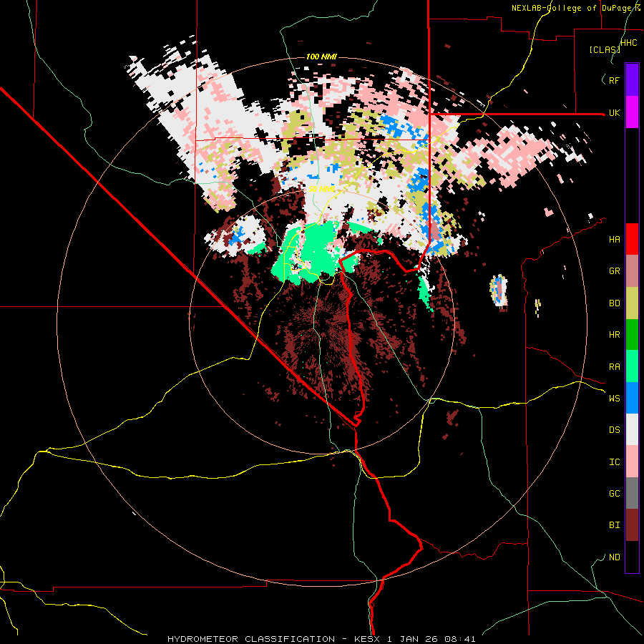Click the dark brown BI legend swatch
644x644 pixels.
click(x=632, y=525)
